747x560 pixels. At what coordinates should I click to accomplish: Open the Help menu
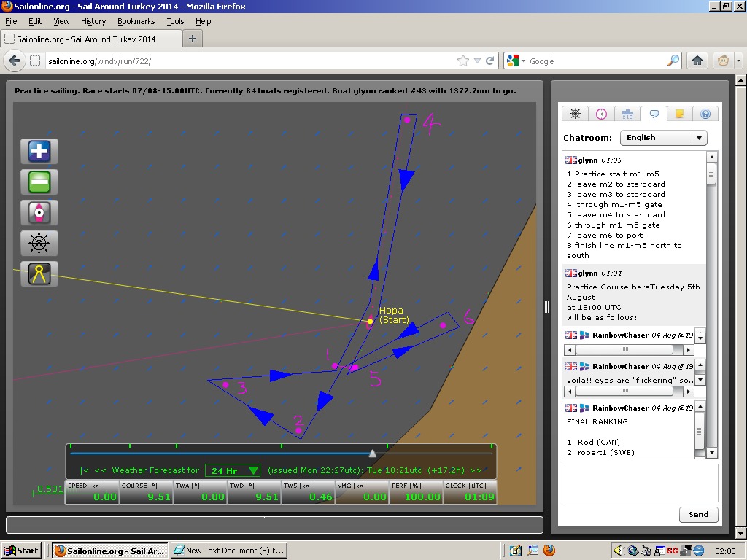(204, 21)
